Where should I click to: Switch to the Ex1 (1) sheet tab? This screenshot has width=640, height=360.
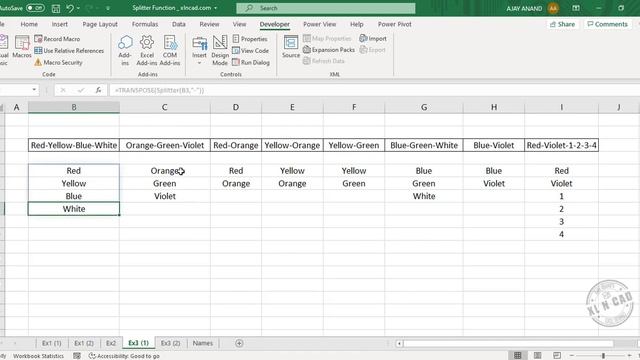(52, 343)
